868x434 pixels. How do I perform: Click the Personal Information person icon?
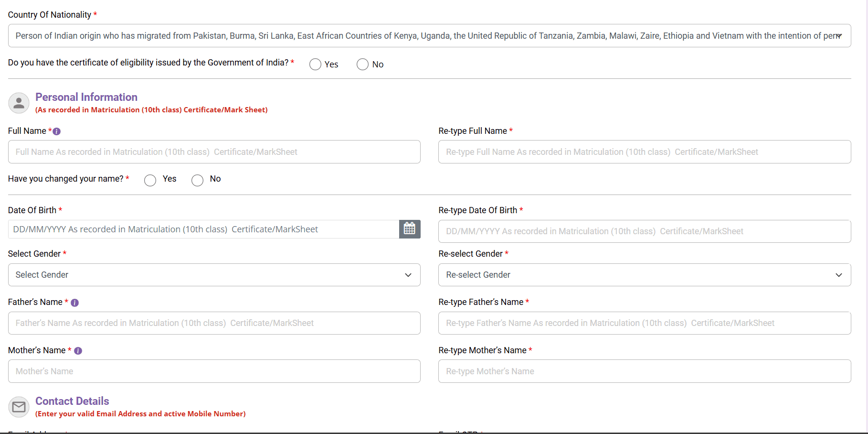tap(19, 103)
